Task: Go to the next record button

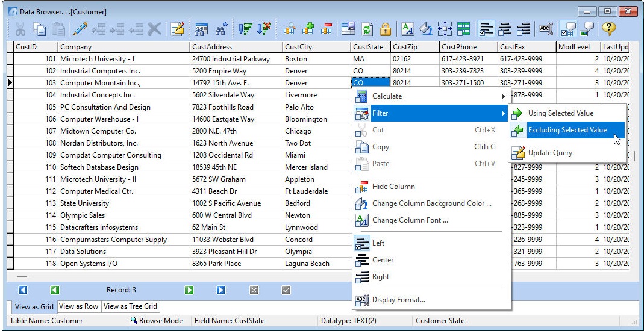Action: [x=189, y=291]
